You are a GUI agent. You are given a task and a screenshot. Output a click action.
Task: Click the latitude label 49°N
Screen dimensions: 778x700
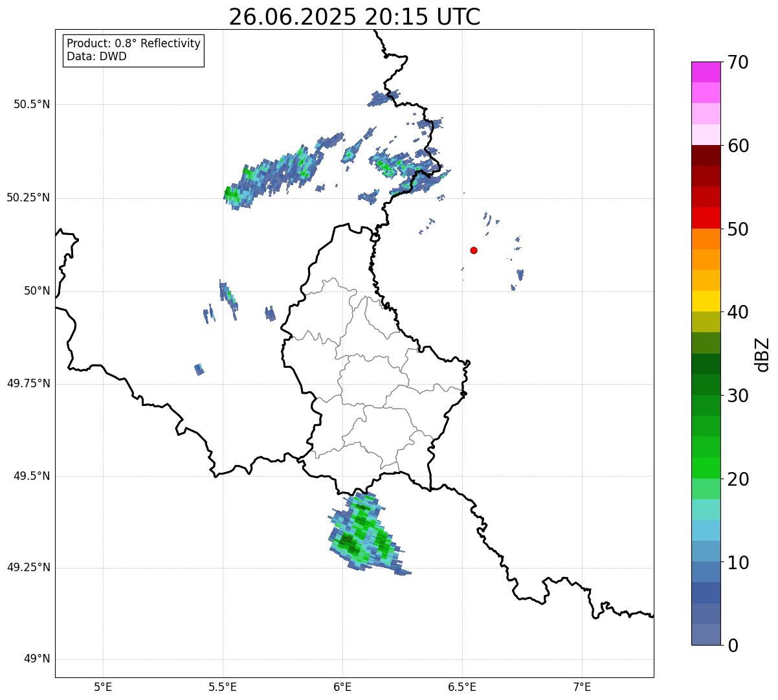point(37,659)
